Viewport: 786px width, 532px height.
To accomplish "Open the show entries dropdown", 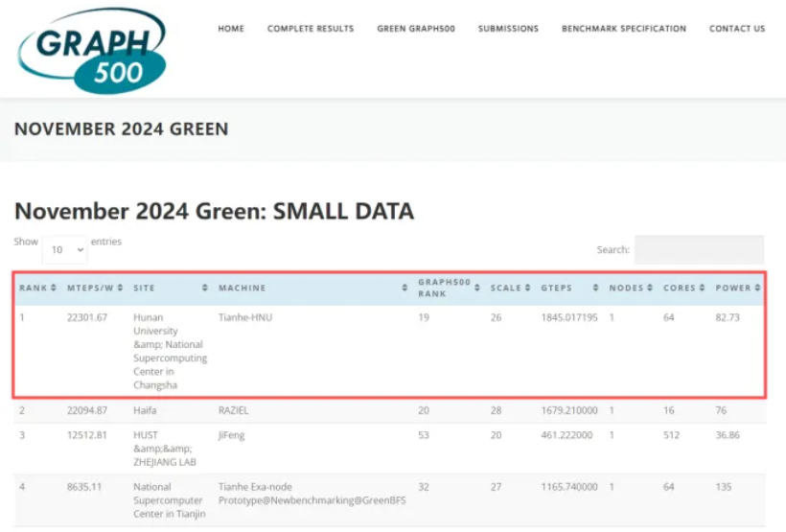I will [x=64, y=249].
